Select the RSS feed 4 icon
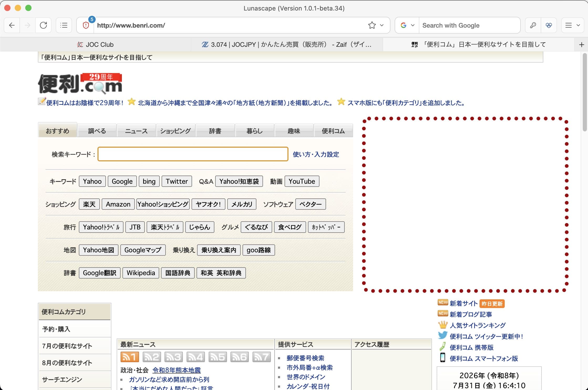Image resolution: width=588 pixels, height=390 pixels. click(x=195, y=357)
